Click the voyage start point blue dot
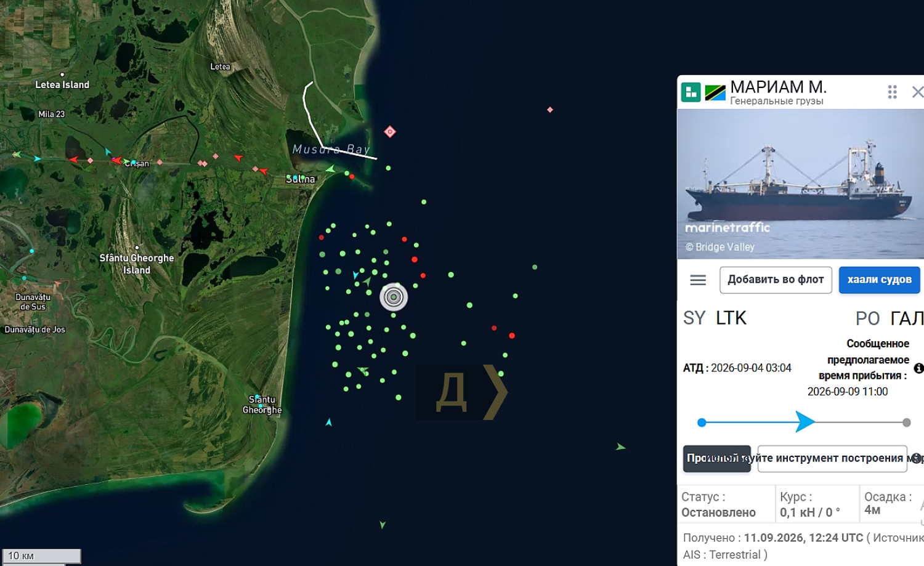The height and width of the screenshot is (566, 924). pyautogui.click(x=702, y=422)
